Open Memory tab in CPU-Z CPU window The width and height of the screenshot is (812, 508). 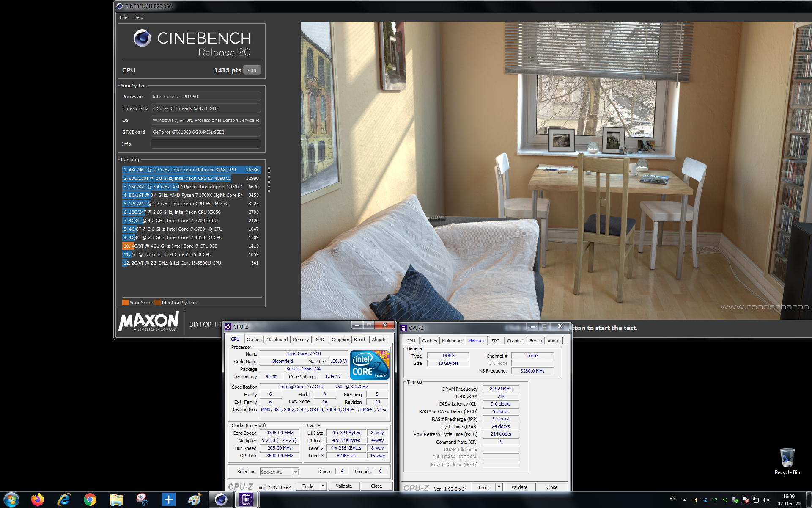coord(300,340)
